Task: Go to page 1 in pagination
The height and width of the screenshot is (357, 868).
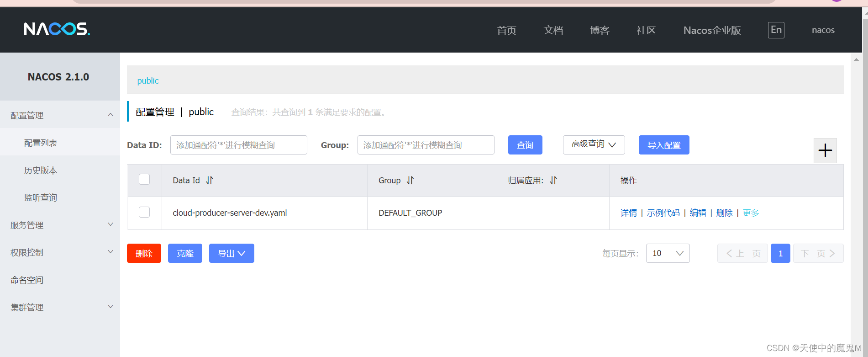Action: (780, 253)
